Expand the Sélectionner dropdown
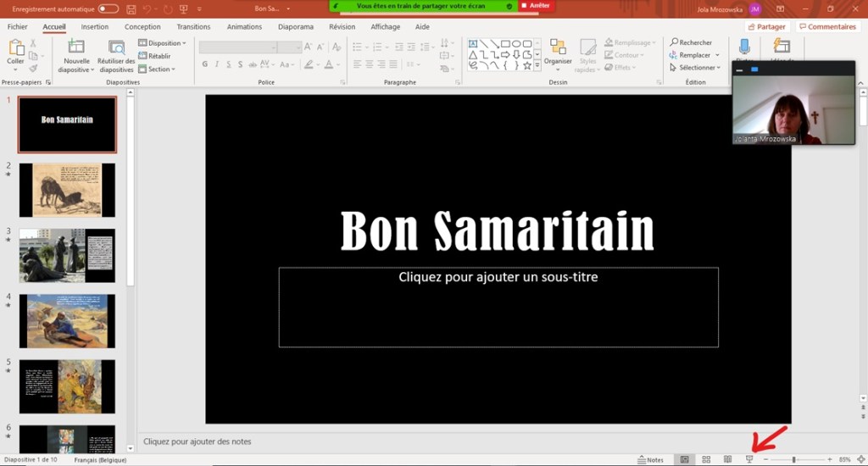Screen dimensions: 868x466 tap(695, 68)
